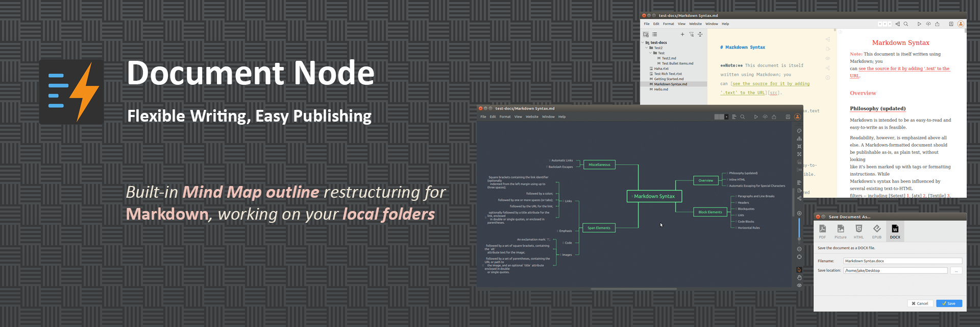Select Overview node in mind map
This screenshot has height=327, width=980.
pos(706,180)
